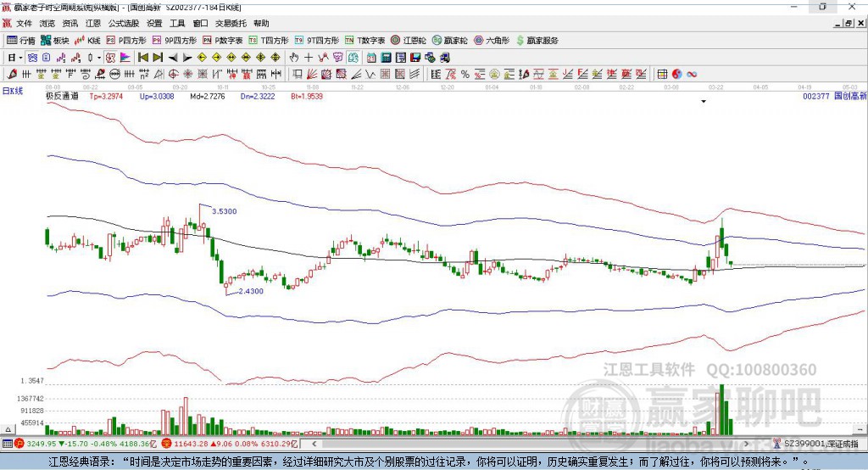868x470 pixels.
Task: Click horizontal scrollbar right arrow
Action: pos(746,444)
